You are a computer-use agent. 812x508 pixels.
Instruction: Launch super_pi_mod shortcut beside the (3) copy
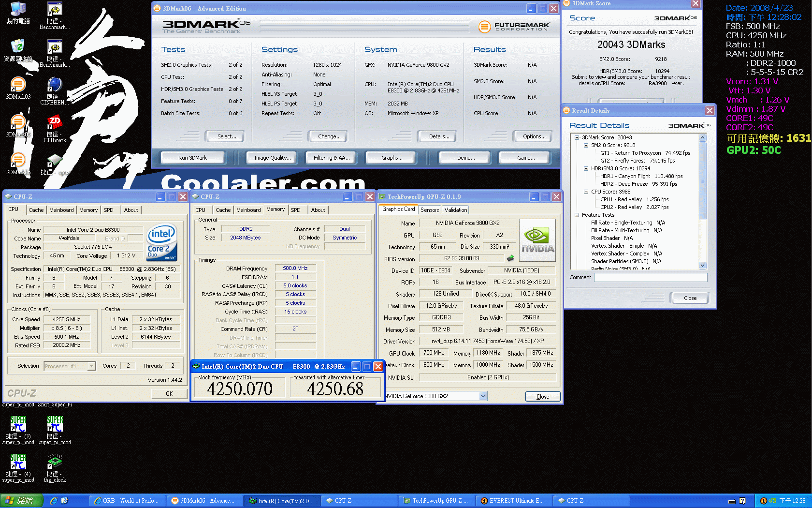pos(55,430)
